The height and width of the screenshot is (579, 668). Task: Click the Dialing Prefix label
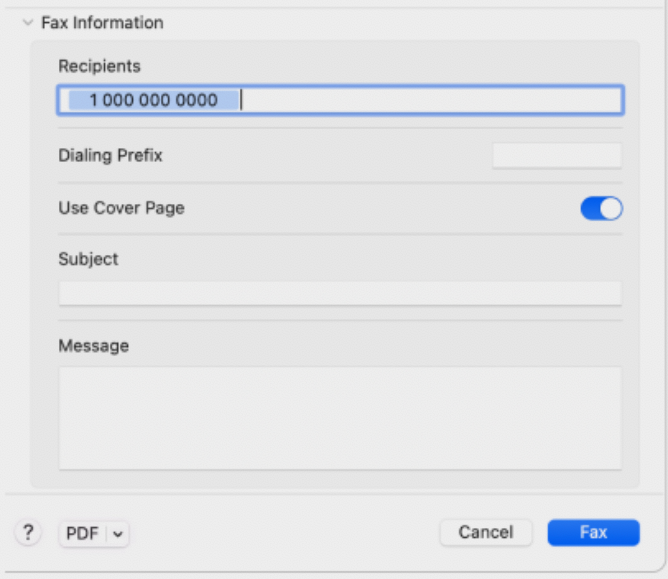coord(110,156)
